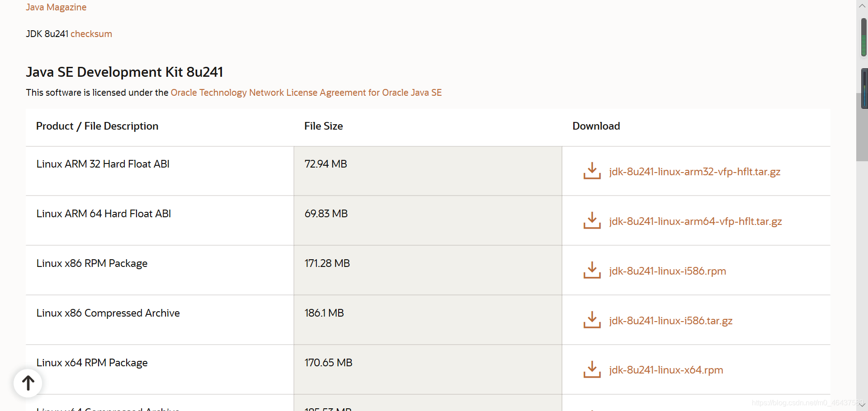Select the 'Linux x64 RPM Package' text
The height and width of the screenshot is (411, 868).
pyautogui.click(x=92, y=363)
